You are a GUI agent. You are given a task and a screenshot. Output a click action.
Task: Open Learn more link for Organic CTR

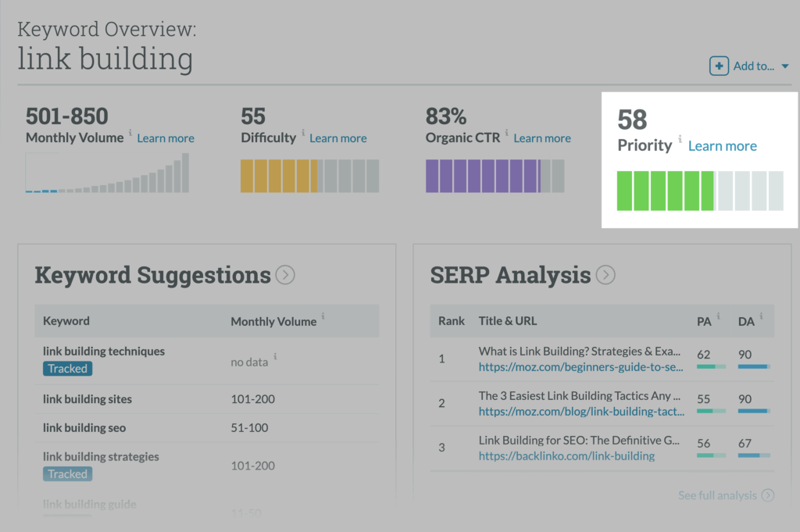click(x=542, y=138)
